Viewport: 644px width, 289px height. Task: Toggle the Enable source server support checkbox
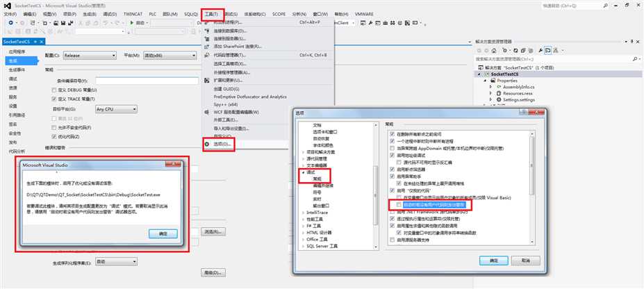coord(393,240)
